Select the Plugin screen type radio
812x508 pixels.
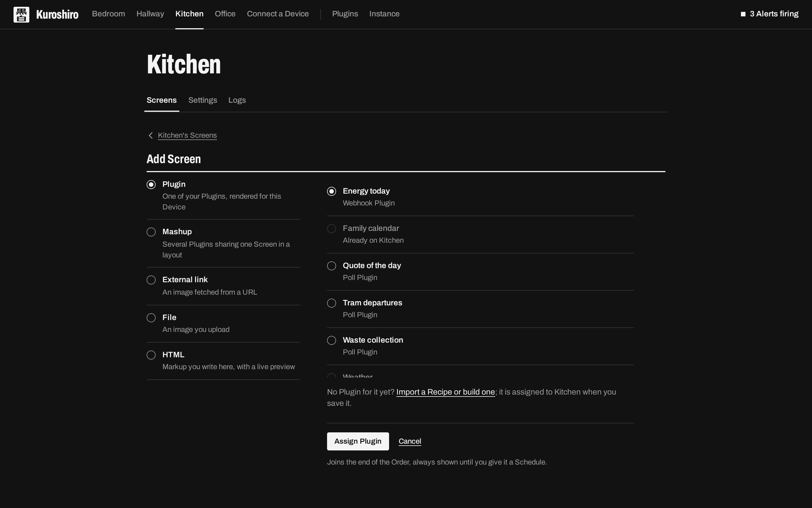coord(151,185)
